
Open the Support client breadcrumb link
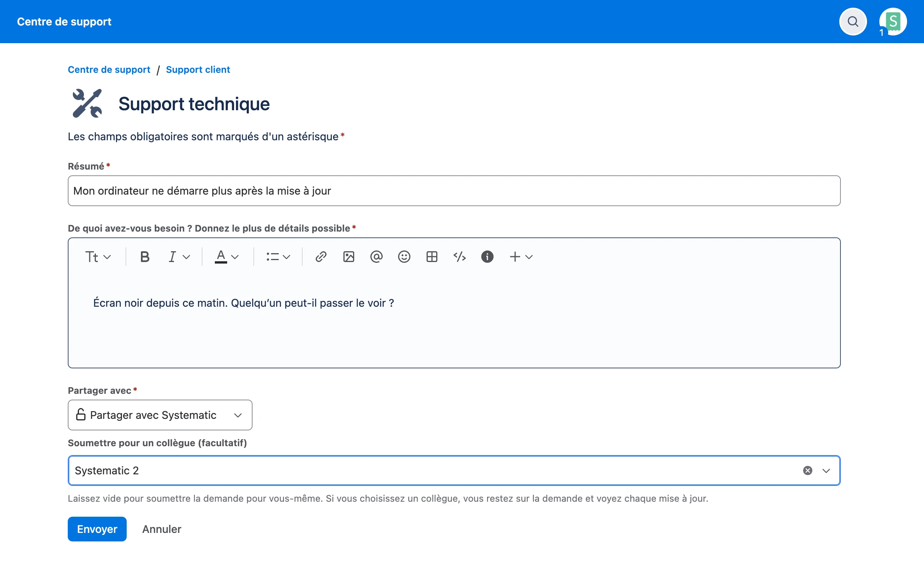tap(198, 70)
